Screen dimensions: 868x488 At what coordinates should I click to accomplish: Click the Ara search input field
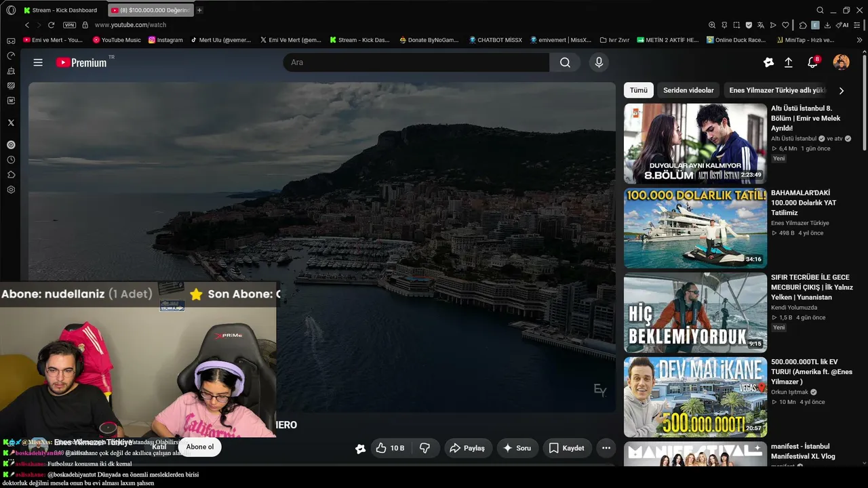tap(416, 62)
